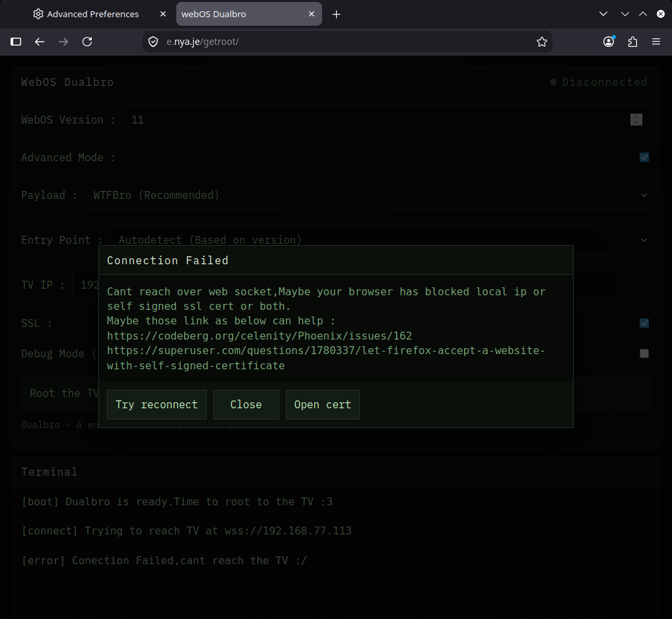Open tracking protection shield info
This screenshot has width=672, height=619.
pyautogui.click(x=153, y=42)
